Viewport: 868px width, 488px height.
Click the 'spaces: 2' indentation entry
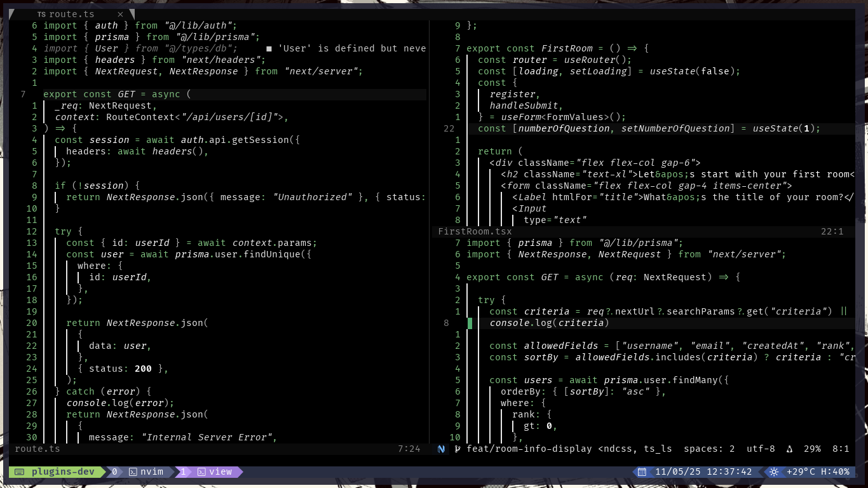point(709,449)
